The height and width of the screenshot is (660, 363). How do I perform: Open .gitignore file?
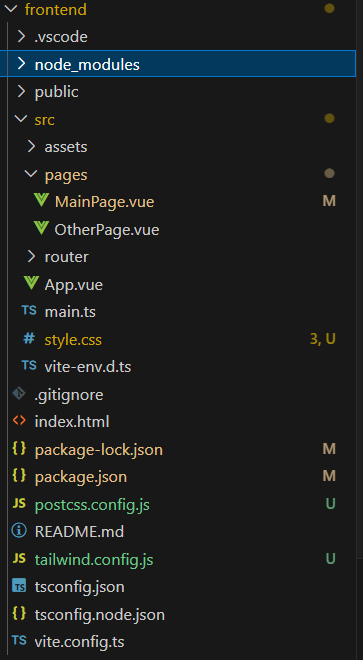click(x=69, y=395)
